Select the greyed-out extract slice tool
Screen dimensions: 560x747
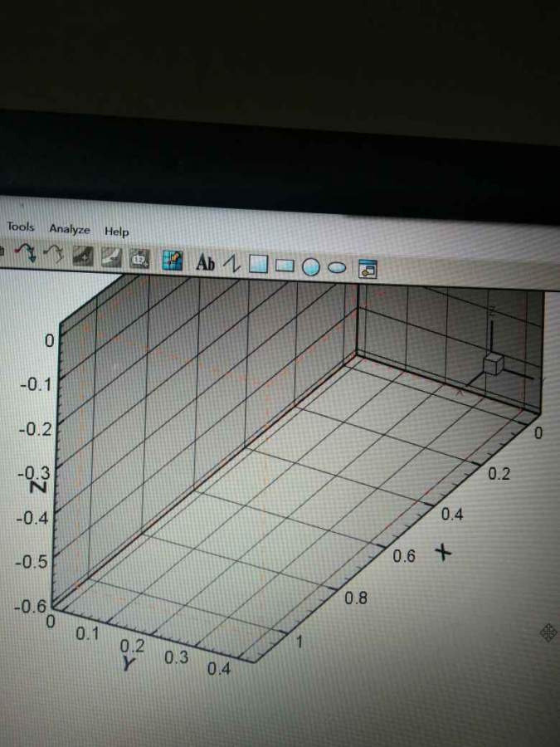[x=111, y=257]
